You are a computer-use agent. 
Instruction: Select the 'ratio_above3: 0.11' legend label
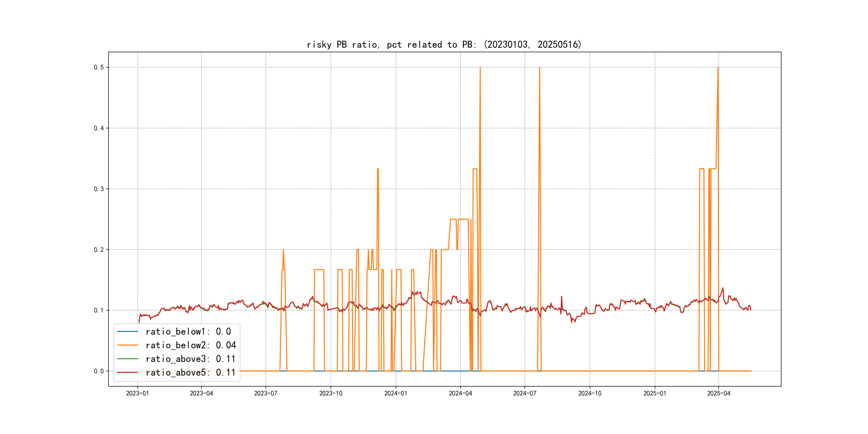(190, 359)
